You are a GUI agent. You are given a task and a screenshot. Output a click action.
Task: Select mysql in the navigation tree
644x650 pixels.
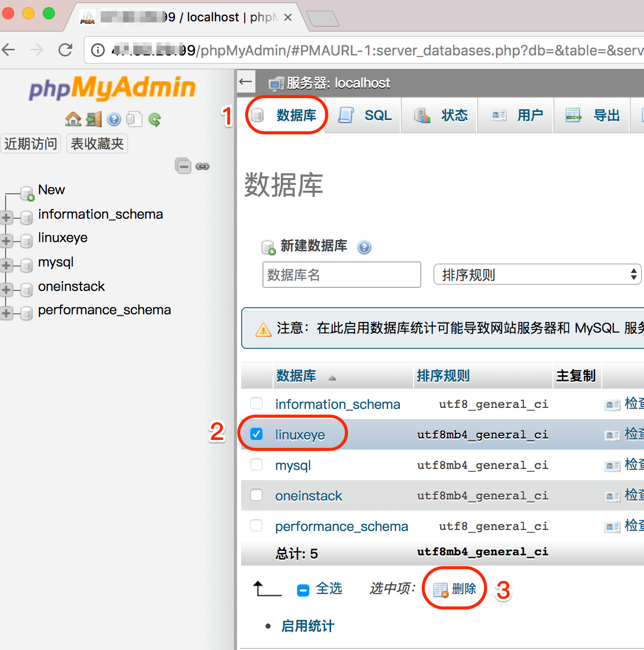click(56, 262)
